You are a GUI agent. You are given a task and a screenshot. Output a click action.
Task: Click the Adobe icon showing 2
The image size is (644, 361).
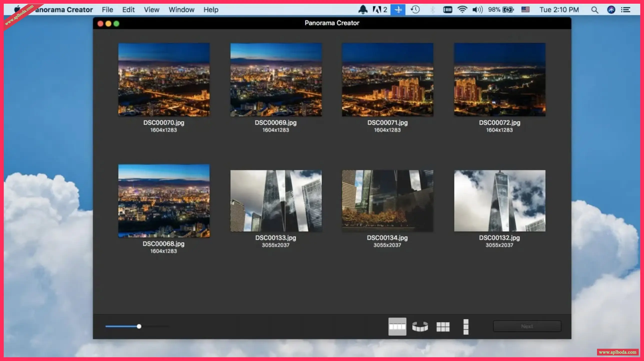click(x=380, y=10)
